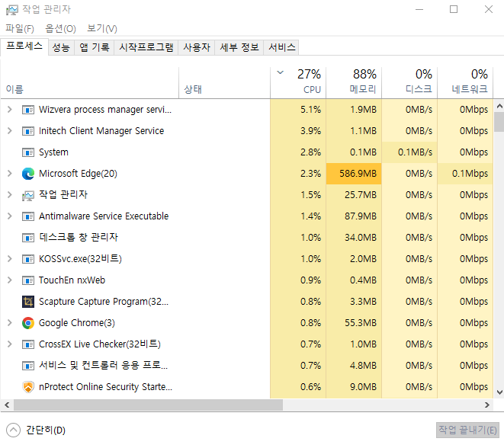Screen dimensions: 504x448
Task: Expand the Initech Client Manager Service row
Action: point(10,131)
